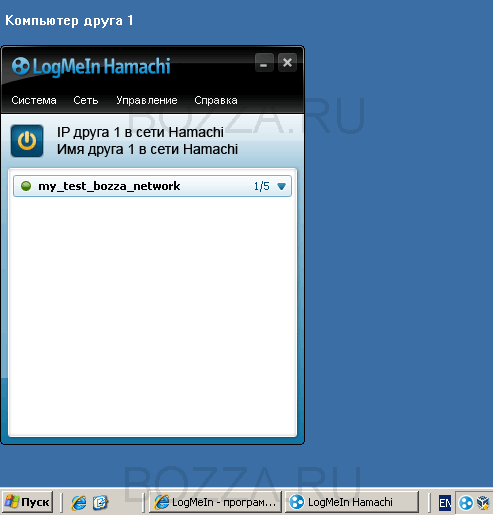Click the VirtualBox cube tray icon
493x515 pixels.
pos(483,503)
